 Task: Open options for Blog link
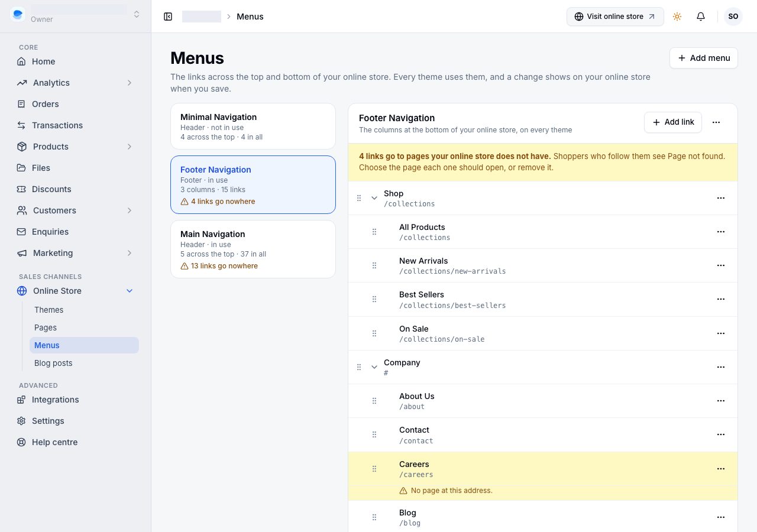(721, 517)
